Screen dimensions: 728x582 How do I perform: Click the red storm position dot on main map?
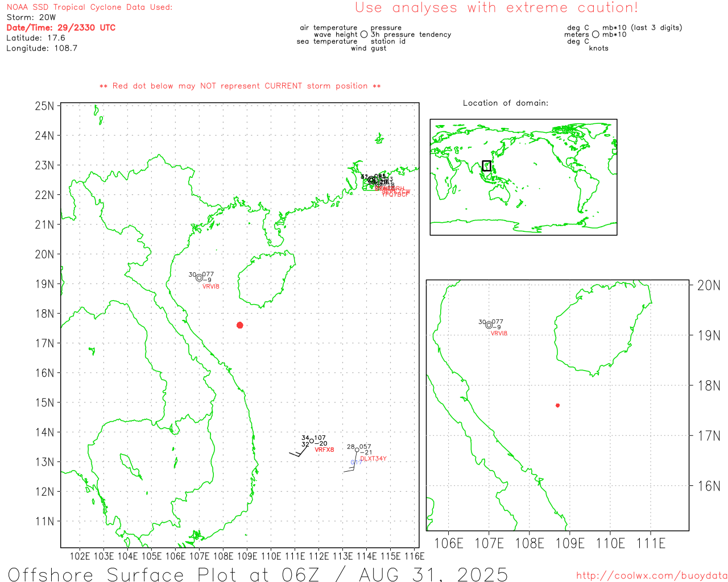pyautogui.click(x=240, y=325)
